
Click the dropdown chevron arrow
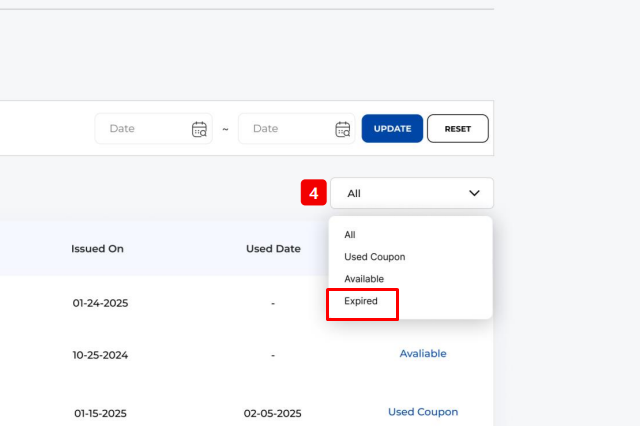pyautogui.click(x=474, y=193)
